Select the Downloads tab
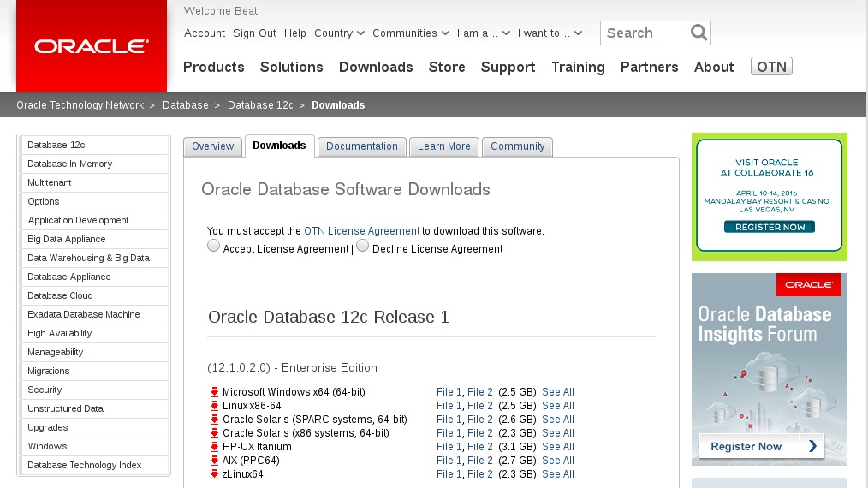The image size is (868, 488). (x=280, y=146)
